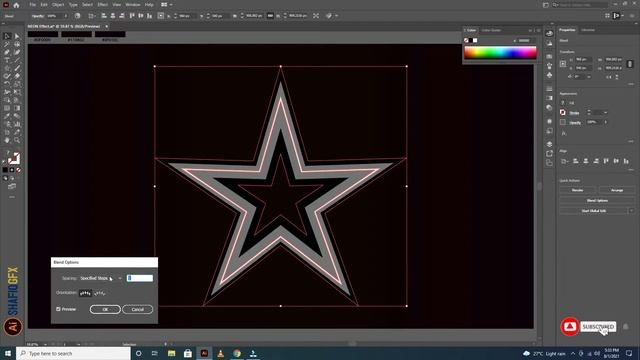The height and width of the screenshot is (360, 640).
Task: Open dropdown next to Start Global Edit
Action: (x=631, y=211)
